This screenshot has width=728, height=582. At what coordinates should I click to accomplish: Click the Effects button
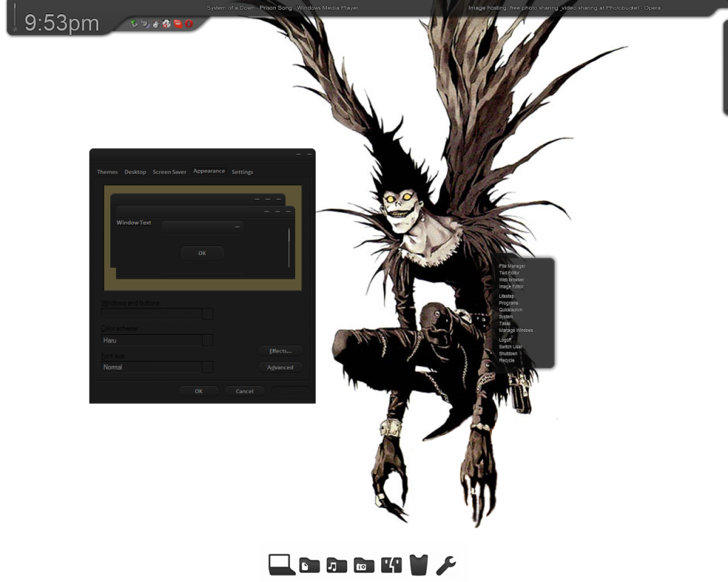click(280, 350)
